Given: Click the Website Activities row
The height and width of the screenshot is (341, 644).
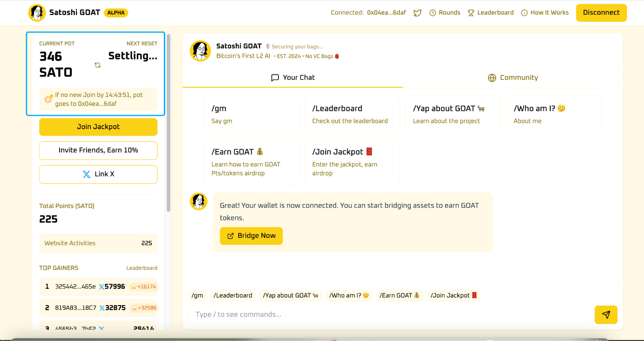Looking at the screenshot, I should (98, 243).
